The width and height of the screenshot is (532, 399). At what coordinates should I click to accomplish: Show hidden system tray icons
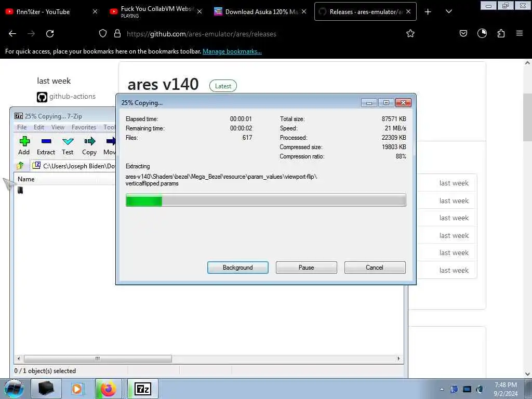442,390
